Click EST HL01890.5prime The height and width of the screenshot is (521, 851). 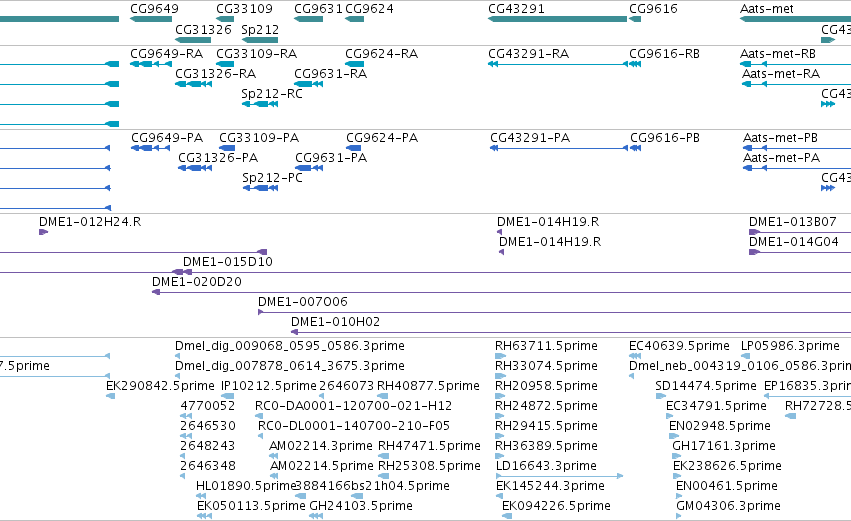pos(246,487)
